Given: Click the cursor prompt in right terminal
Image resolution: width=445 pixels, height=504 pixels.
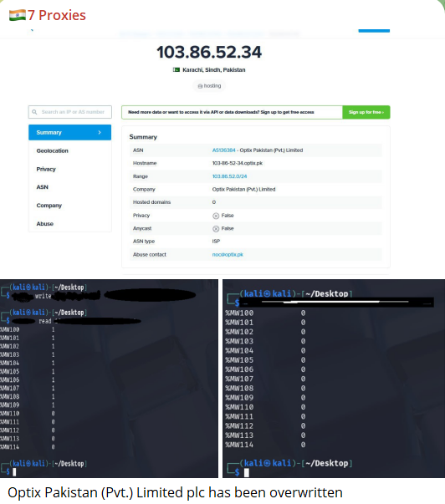Looking at the screenshot, I should pos(247,472).
